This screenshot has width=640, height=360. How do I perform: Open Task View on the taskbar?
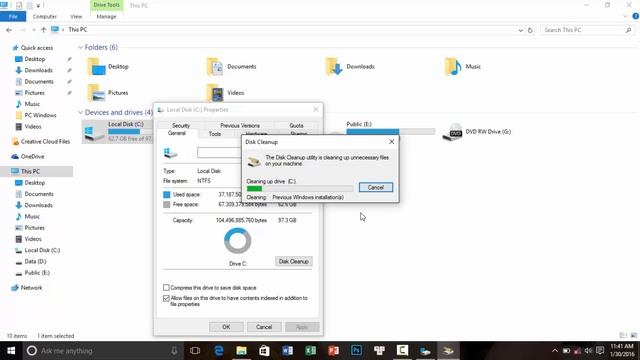tap(195, 351)
